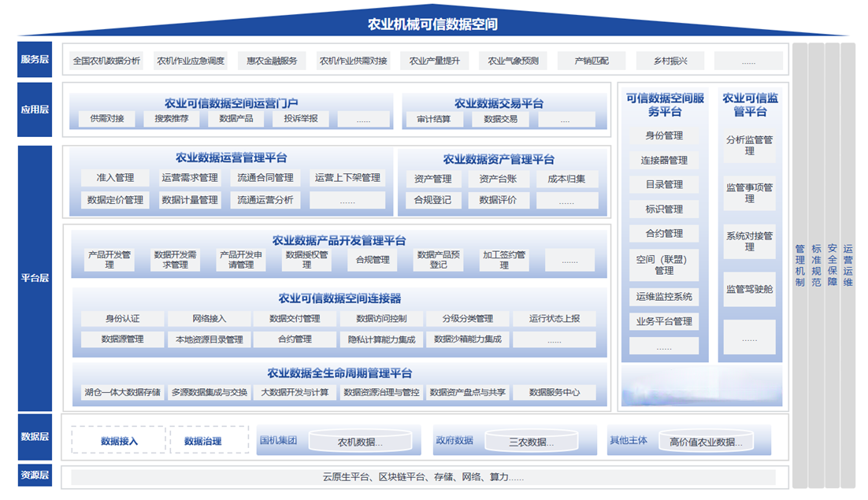
Task: Select 监管驾驶舱 under 农业可信监管平台
Action: [749, 289]
